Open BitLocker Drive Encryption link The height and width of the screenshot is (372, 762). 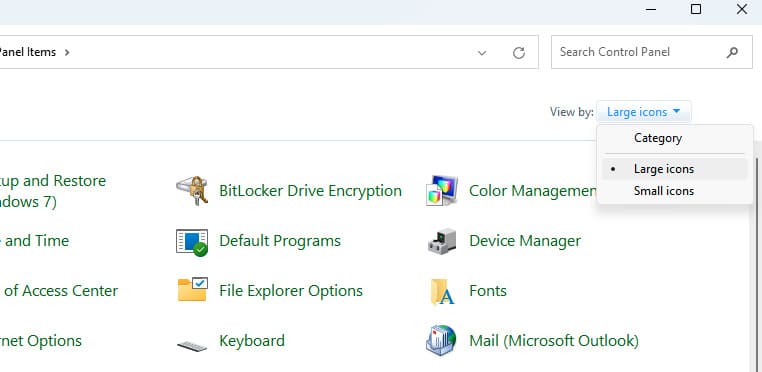coord(311,191)
